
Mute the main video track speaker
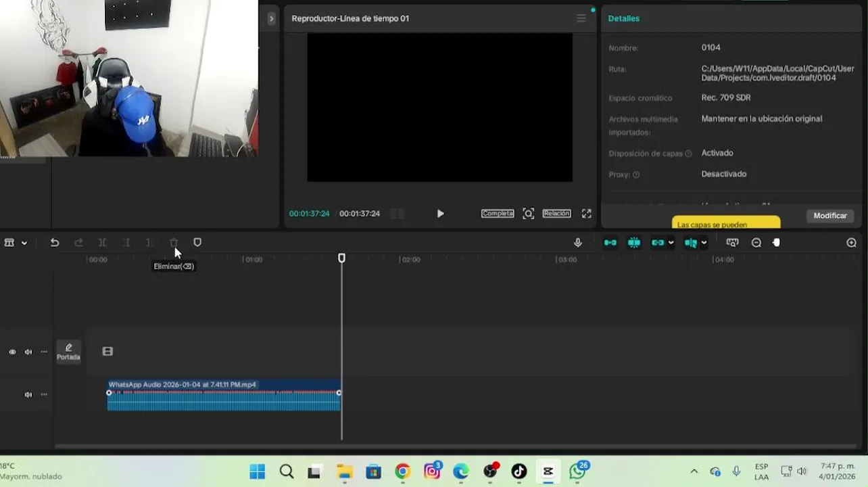[x=28, y=352]
